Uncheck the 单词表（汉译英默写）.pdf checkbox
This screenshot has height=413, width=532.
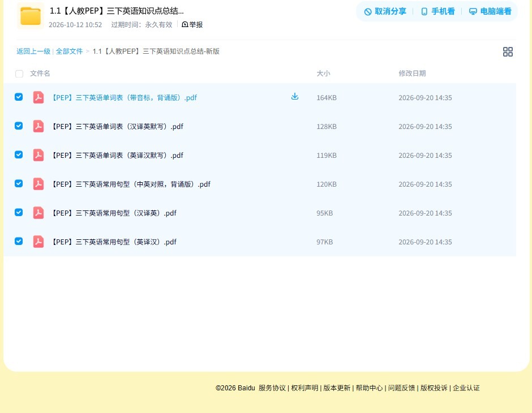point(19,126)
